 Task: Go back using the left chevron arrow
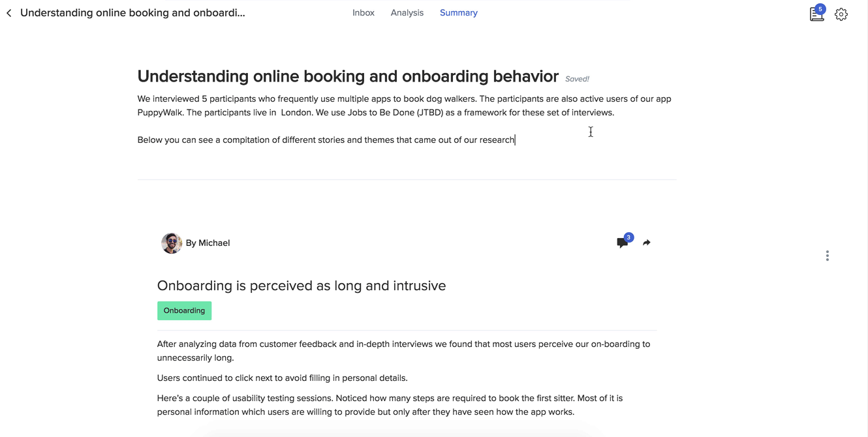pyautogui.click(x=9, y=13)
